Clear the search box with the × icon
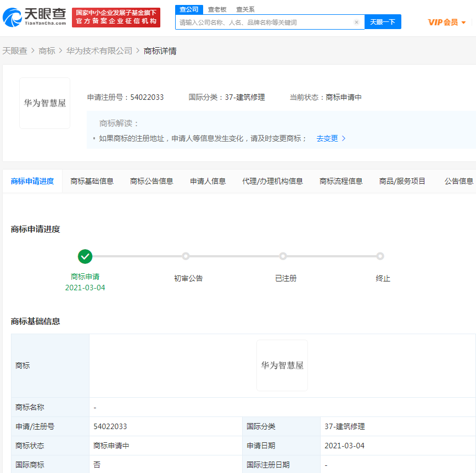Screen dimensions: 476x473 [357, 22]
